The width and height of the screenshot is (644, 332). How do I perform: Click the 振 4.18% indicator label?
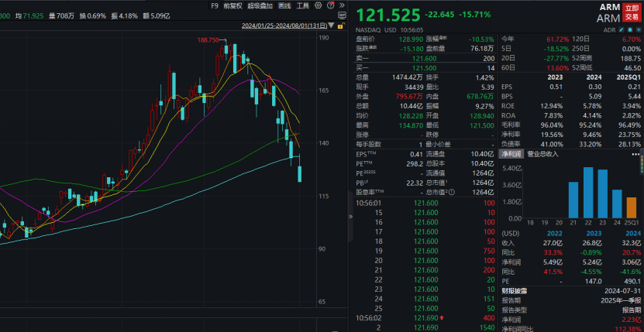[x=124, y=16]
